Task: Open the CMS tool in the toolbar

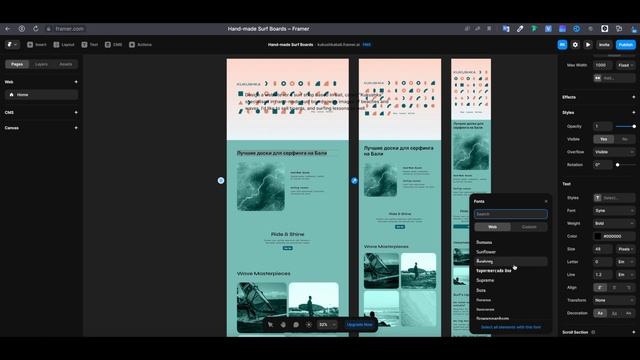Action: click(113, 44)
